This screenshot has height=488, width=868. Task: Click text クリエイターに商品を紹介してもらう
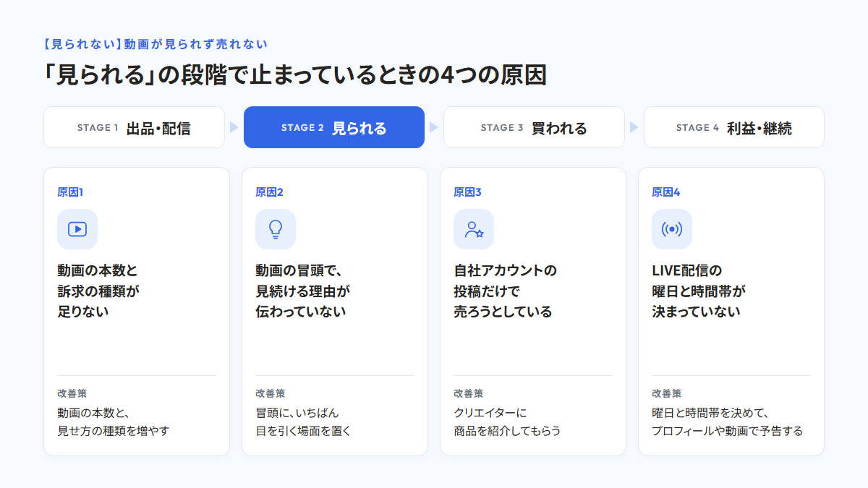[507, 422]
